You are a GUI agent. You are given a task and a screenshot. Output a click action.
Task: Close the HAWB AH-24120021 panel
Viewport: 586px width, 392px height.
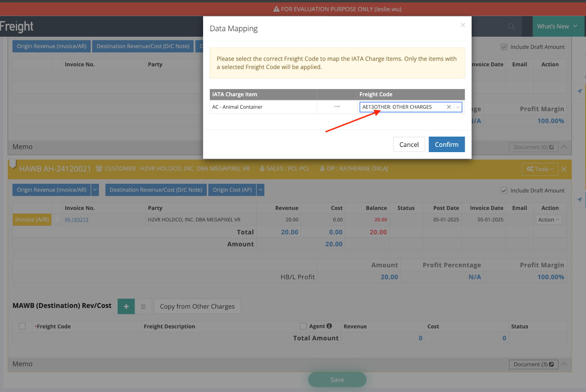coord(564,169)
